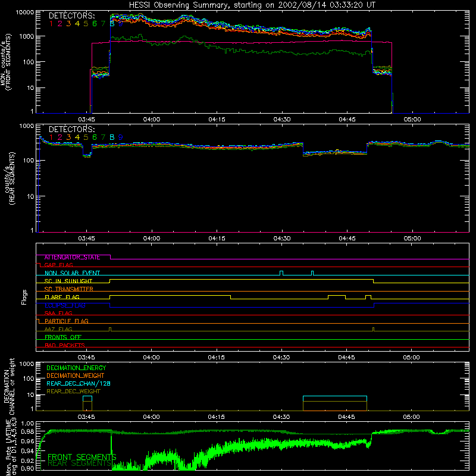Click the PARTICLE_FLAG label
The height and width of the screenshot is (476, 476).
coord(67,321)
